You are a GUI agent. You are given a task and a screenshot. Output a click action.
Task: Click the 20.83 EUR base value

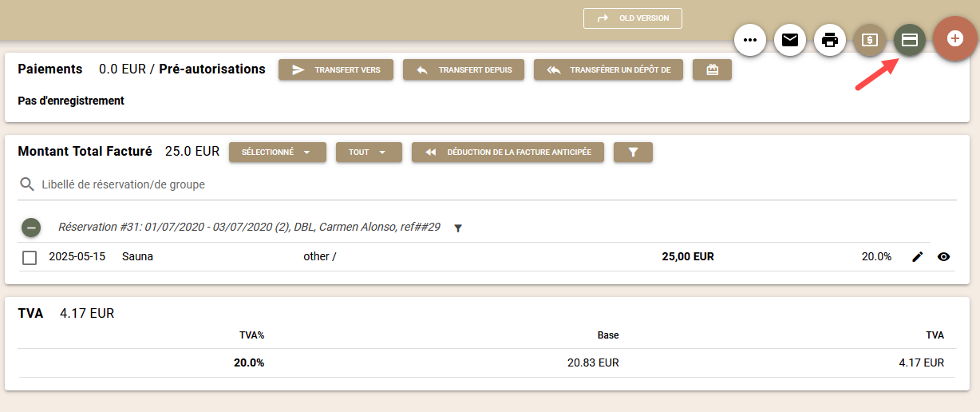coord(593,362)
